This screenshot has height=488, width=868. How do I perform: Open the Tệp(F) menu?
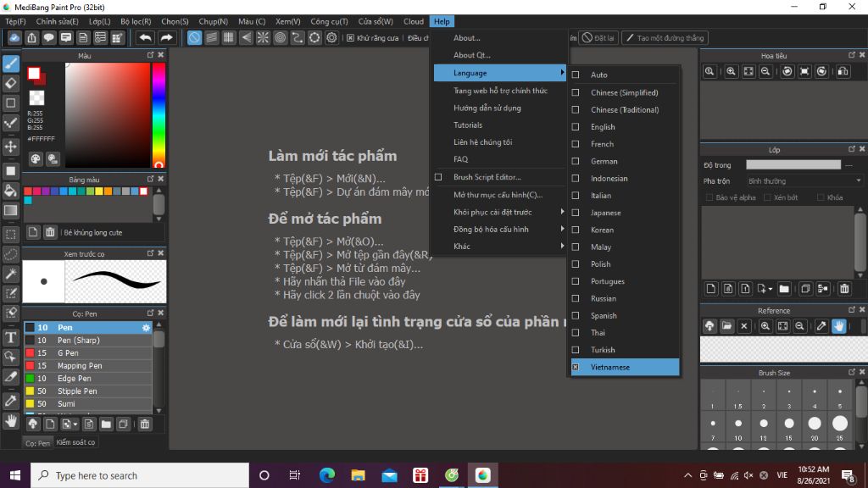[15, 21]
